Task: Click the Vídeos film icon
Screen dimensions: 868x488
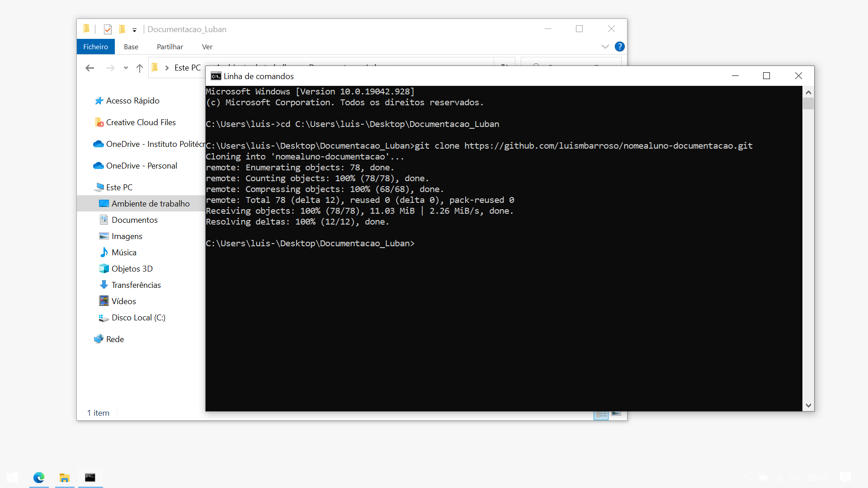Action: click(x=104, y=301)
